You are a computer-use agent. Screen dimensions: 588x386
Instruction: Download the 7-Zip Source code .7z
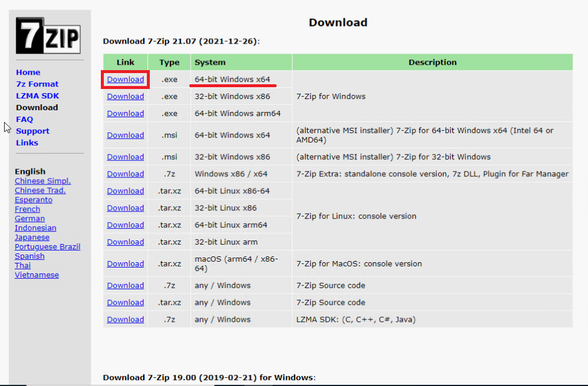(125, 285)
